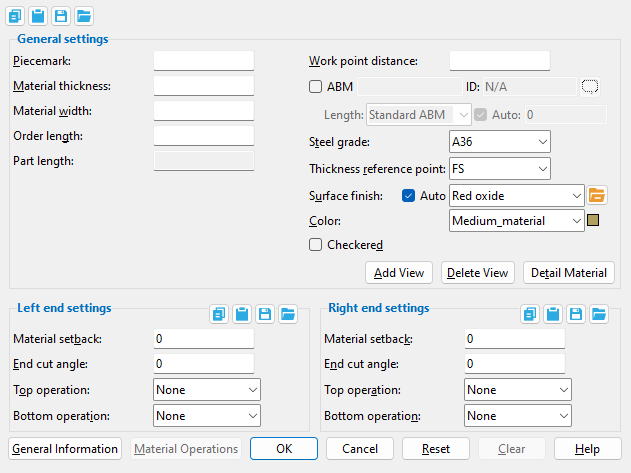
Task: Click the color swatch beside the Color dropdown
Action: click(593, 220)
